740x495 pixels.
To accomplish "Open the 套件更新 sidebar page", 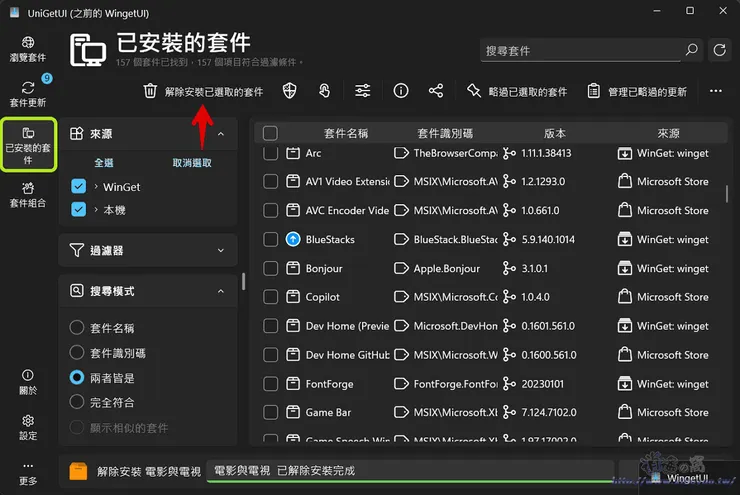I will click(28, 93).
